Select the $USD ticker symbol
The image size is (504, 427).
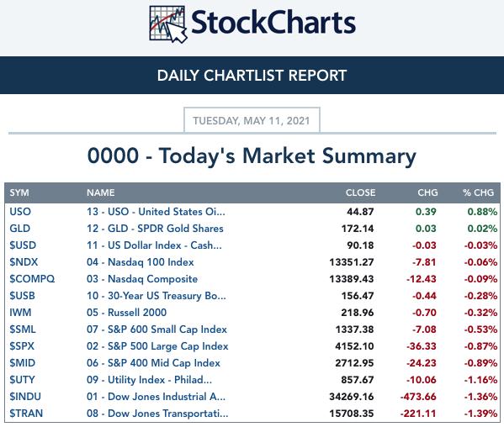(23, 245)
